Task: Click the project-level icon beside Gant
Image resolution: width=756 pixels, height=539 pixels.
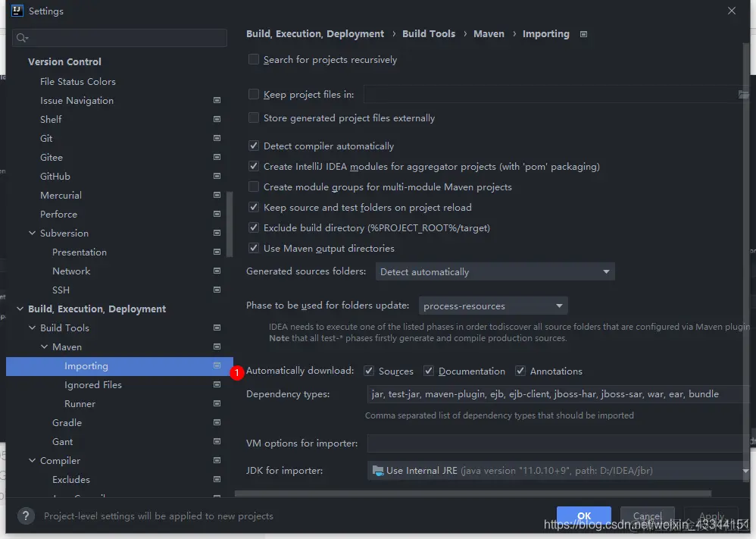Action: (217, 441)
